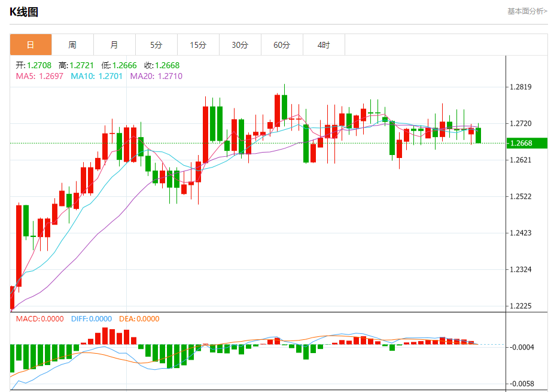Click the -0.0004 MACD axis label

(x=522, y=348)
